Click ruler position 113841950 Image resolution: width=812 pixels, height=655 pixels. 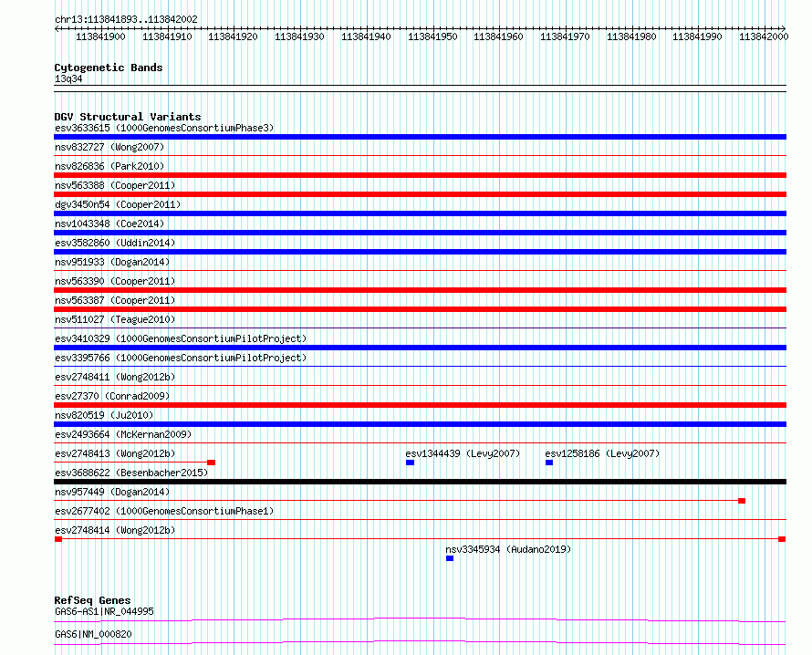[x=433, y=36]
